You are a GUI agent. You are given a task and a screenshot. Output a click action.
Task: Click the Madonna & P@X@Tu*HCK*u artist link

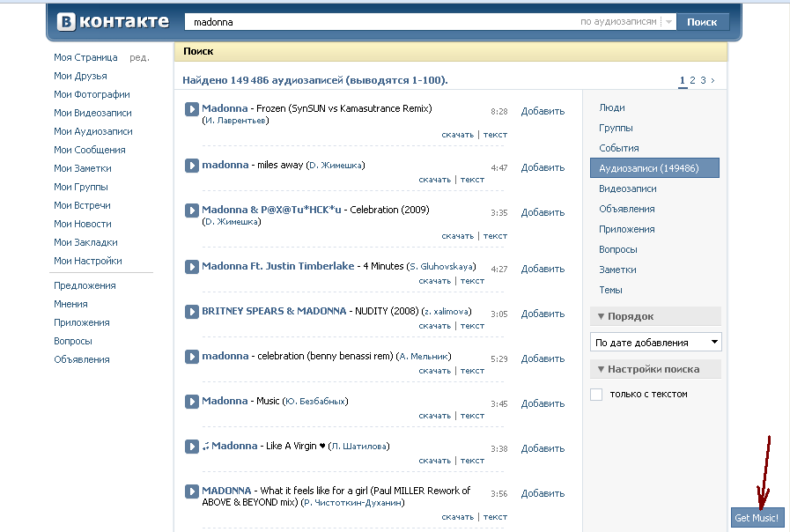(271, 210)
